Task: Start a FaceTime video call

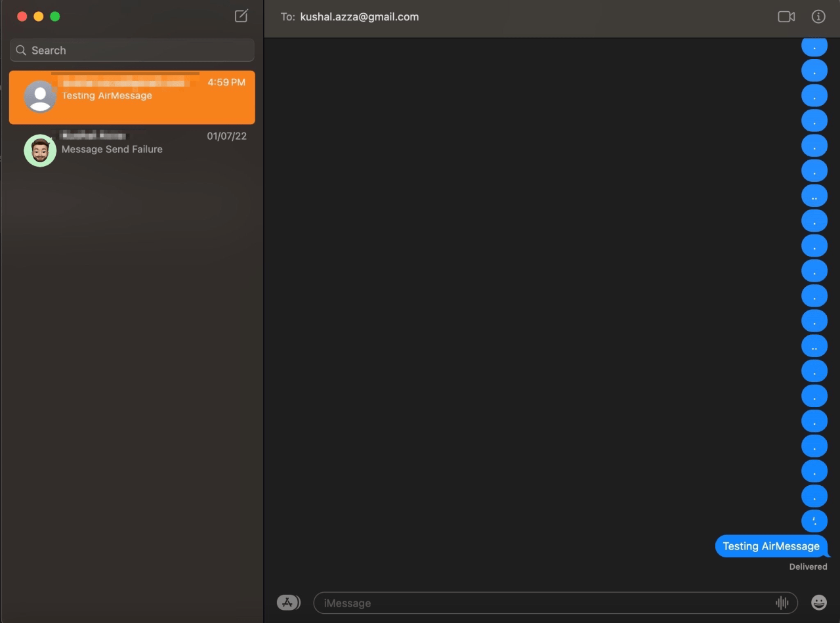Action: pos(786,17)
